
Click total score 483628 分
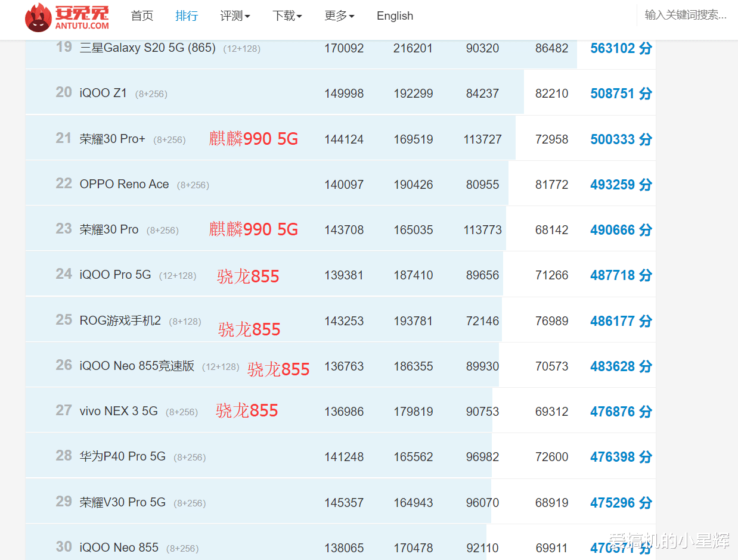621,366
